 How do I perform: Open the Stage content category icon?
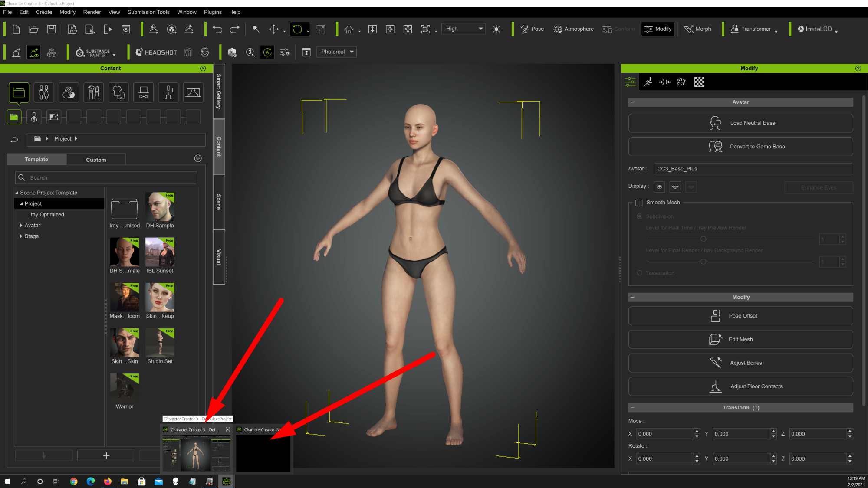[193, 92]
